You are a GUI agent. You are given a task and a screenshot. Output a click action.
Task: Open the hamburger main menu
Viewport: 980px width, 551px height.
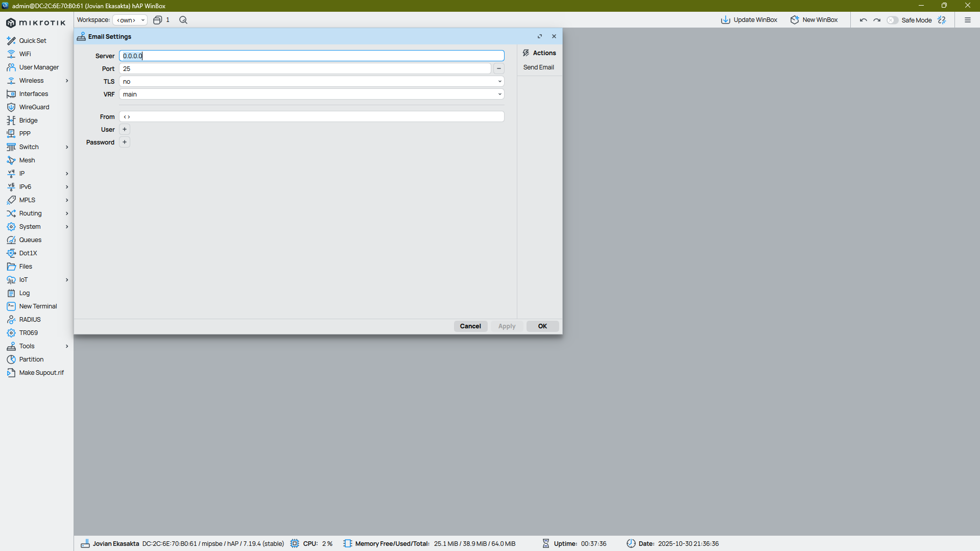(x=968, y=20)
